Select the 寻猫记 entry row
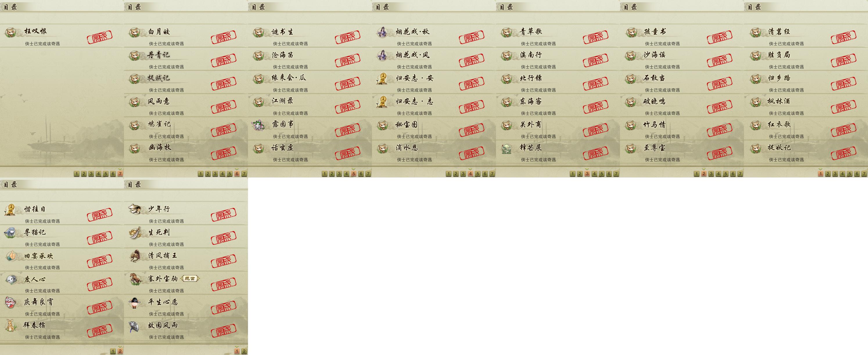This screenshot has width=868, height=355. tap(62, 237)
